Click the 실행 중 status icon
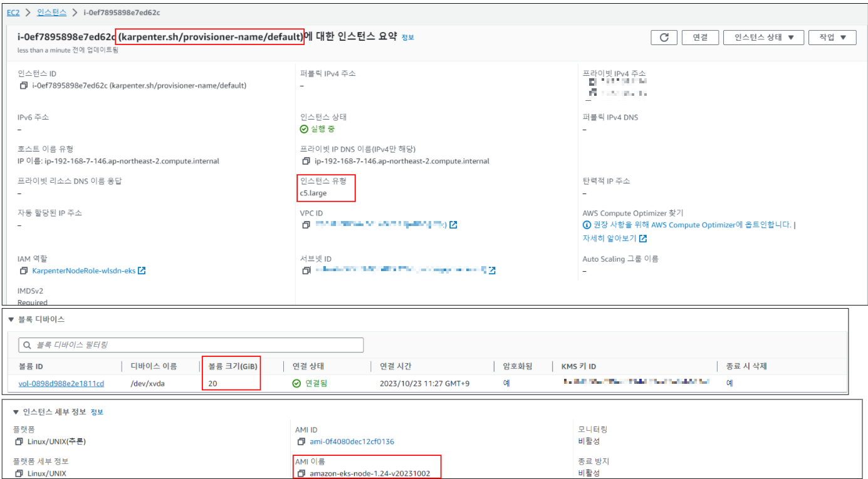The image size is (868, 479). pyautogui.click(x=304, y=129)
